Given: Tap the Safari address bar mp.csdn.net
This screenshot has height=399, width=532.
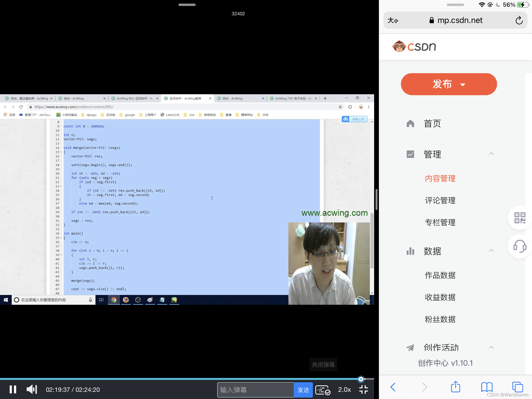Looking at the screenshot, I should 456,20.
